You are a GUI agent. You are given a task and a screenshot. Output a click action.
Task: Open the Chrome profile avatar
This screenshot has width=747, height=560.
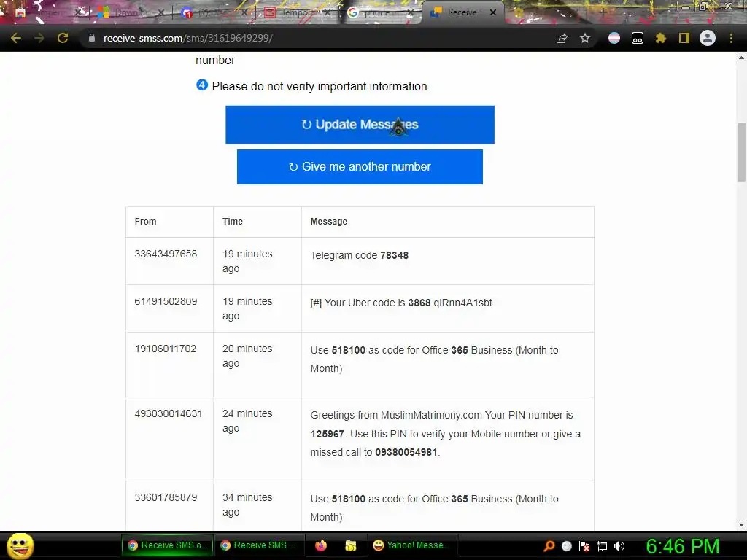point(708,38)
